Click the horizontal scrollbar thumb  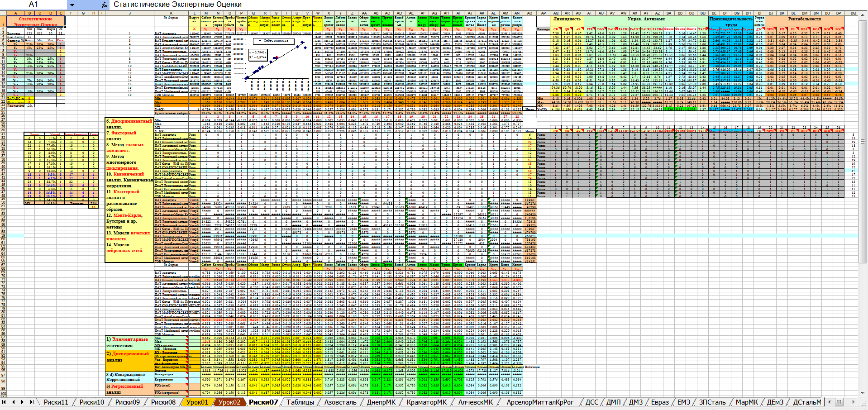tap(839, 402)
